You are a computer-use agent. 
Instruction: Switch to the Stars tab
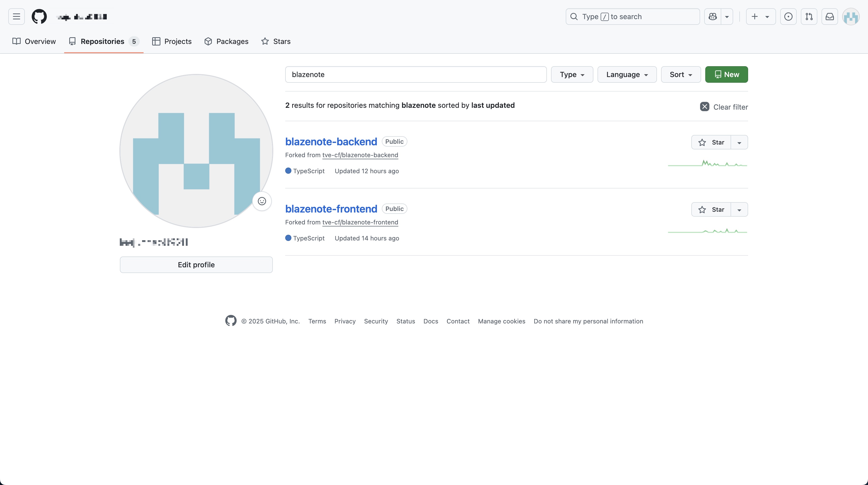point(276,41)
